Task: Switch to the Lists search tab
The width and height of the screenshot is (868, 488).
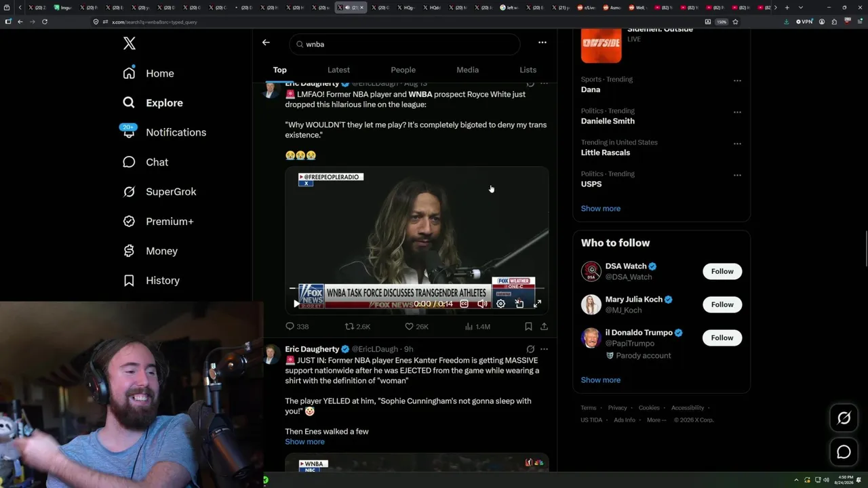Action: pos(528,70)
